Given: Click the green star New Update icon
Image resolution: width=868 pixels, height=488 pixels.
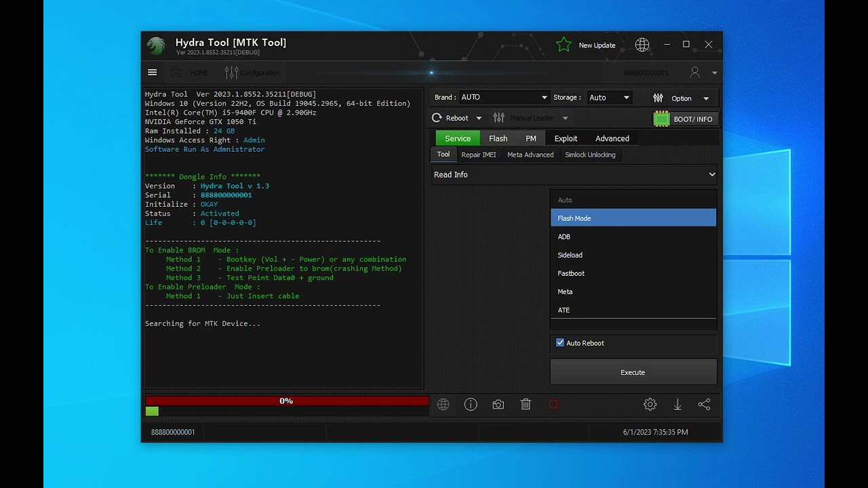Looking at the screenshot, I should (564, 45).
